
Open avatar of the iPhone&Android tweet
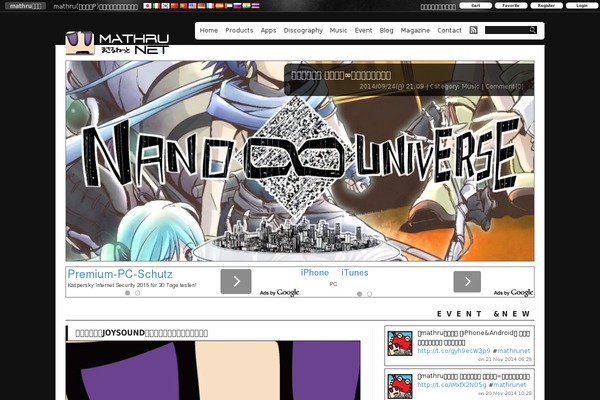400,343
